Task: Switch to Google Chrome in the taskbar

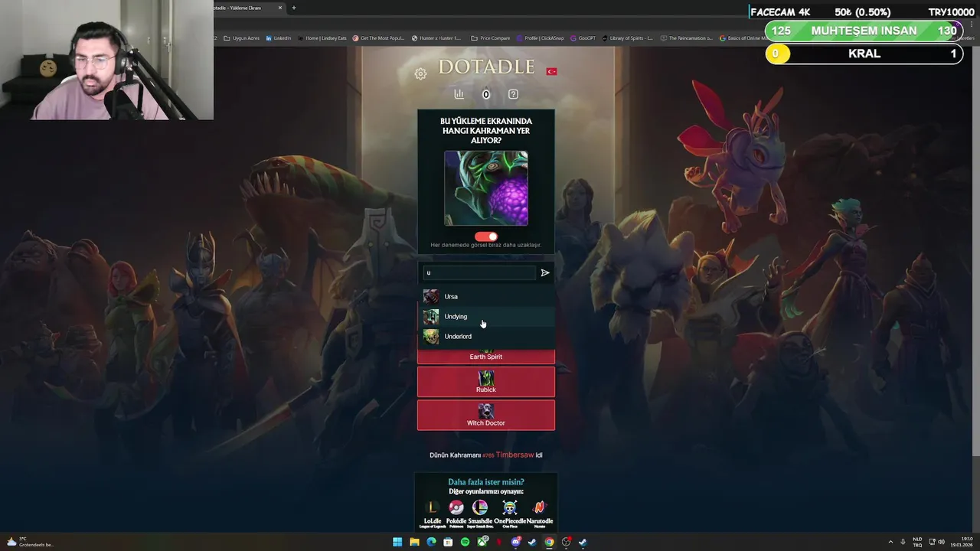Action: pos(549,542)
